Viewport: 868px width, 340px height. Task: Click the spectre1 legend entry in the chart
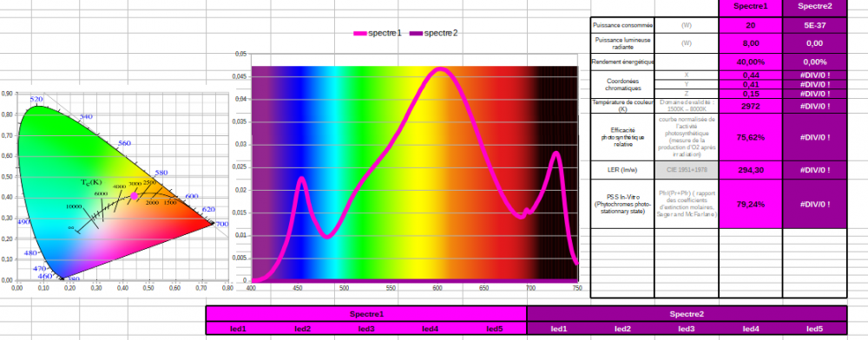[x=378, y=33]
